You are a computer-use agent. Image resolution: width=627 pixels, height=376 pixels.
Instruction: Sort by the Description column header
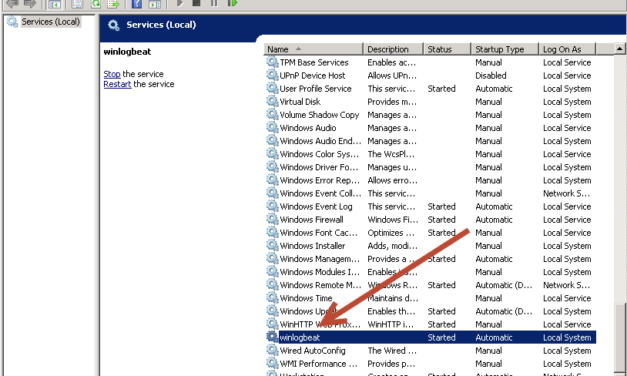click(393, 49)
